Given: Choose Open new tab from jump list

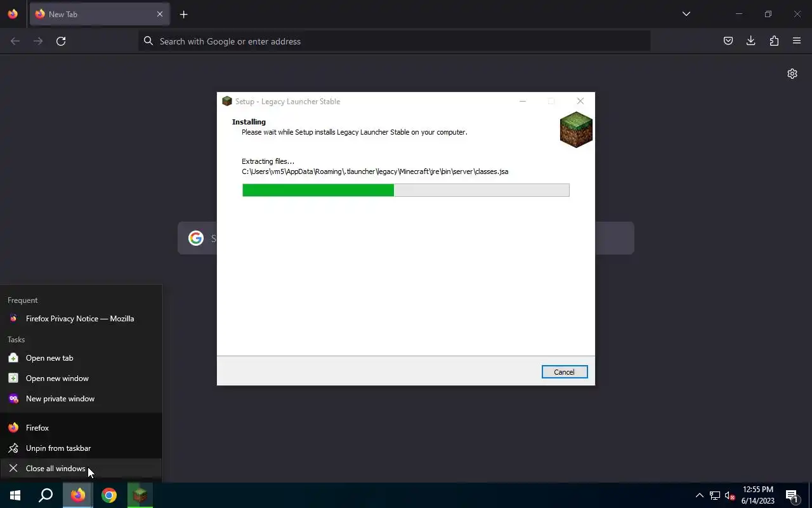Looking at the screenshot, I should pos(81,358).
